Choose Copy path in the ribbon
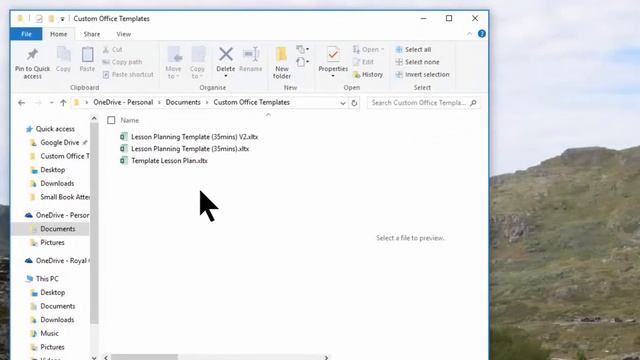 pos(122,62)
